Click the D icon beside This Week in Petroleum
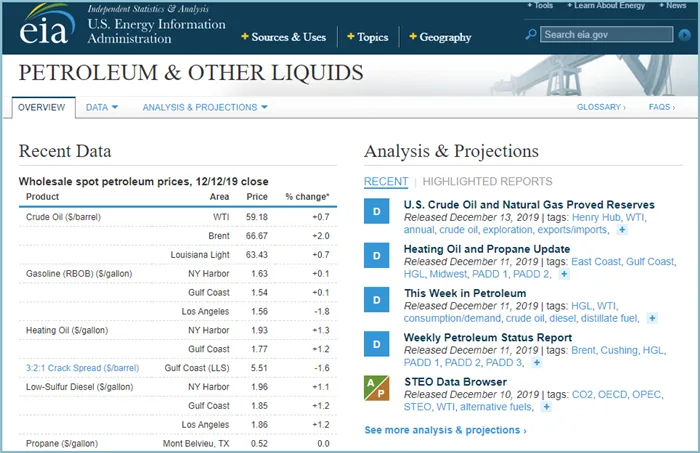This screenshot has width=700, height=453. coord(376,302)
